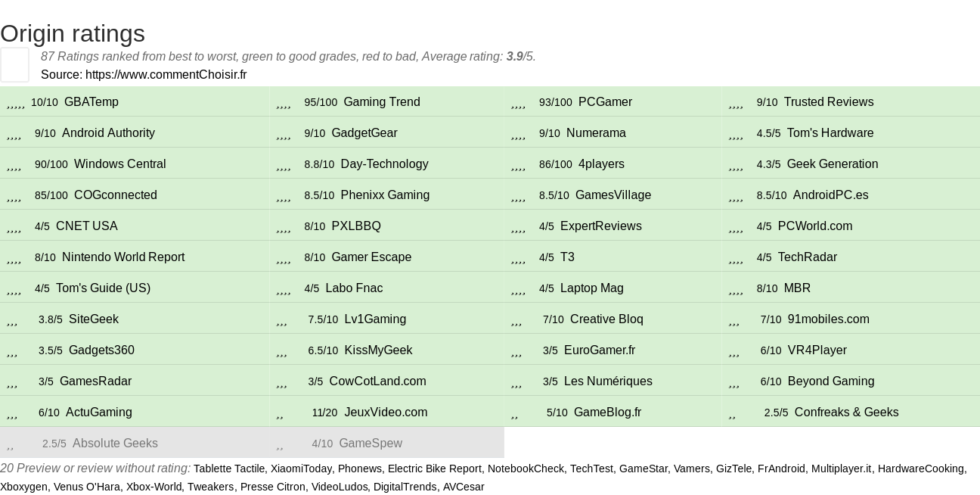Open the Laptop Mag review
This screenshot has width=980, height=495.
[x=592, y=288]
